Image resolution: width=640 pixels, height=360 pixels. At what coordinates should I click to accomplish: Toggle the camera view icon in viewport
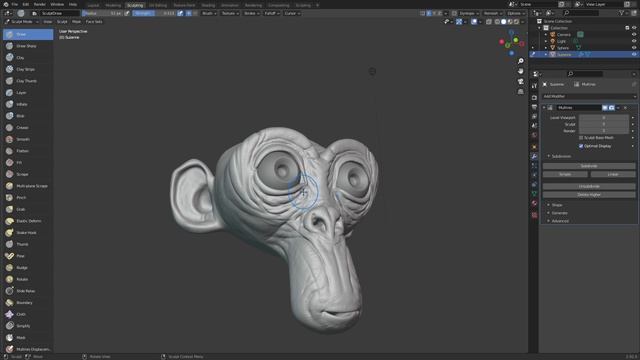coord(520,81)
